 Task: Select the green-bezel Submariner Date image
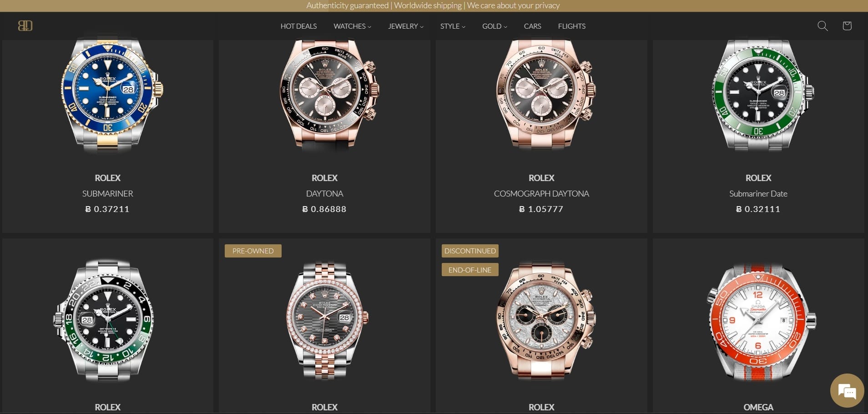click(x=759, y=95)
